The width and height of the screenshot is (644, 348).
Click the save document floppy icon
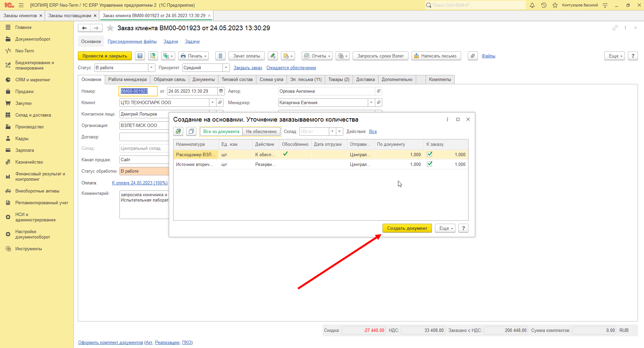click(140, 56)
